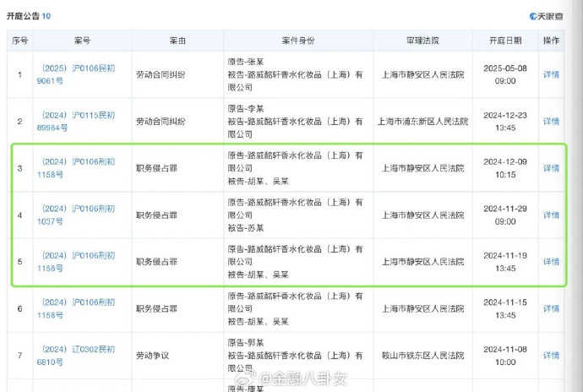
Task: Click the 案号 column header
Action: (82, 41)
